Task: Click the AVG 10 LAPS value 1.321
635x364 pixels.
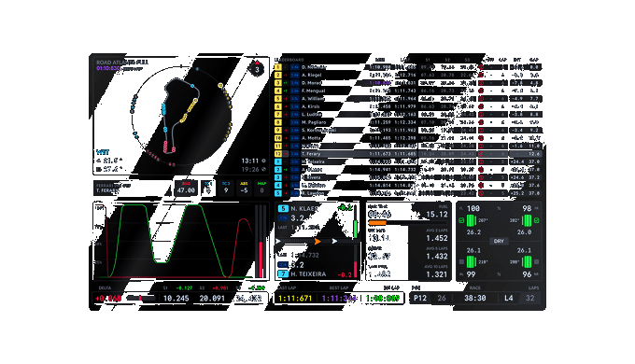Action: point(437,274)
